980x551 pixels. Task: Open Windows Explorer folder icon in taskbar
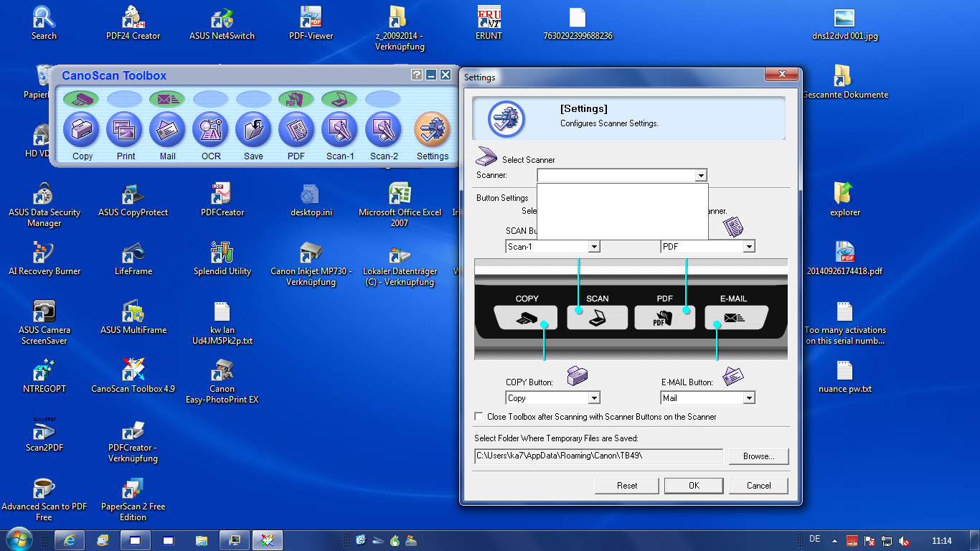[x=202, y=540]
